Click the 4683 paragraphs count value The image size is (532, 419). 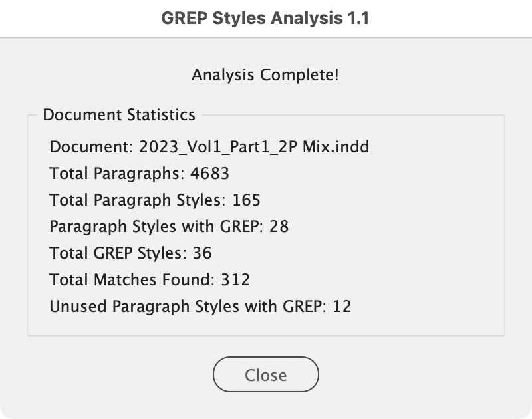coord(209,174)
